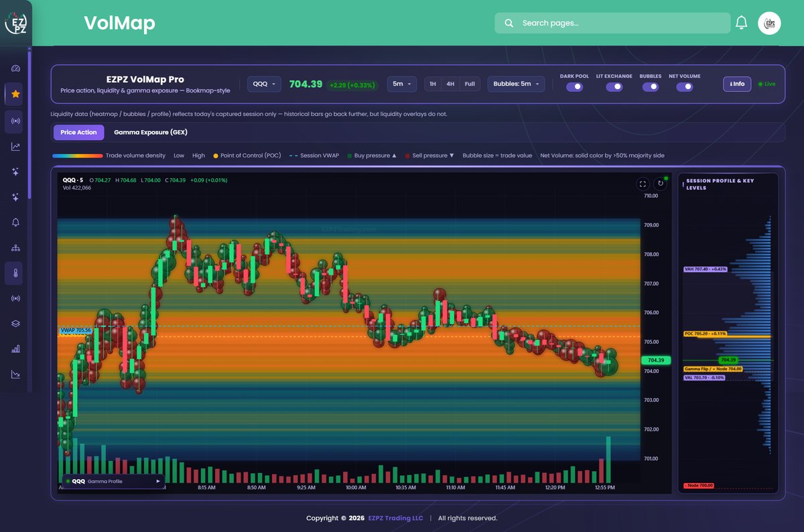This screenshot has width=804, height=532.
Task: Open the broadcast signal icon beneath the star
Action: coord(15,121)
